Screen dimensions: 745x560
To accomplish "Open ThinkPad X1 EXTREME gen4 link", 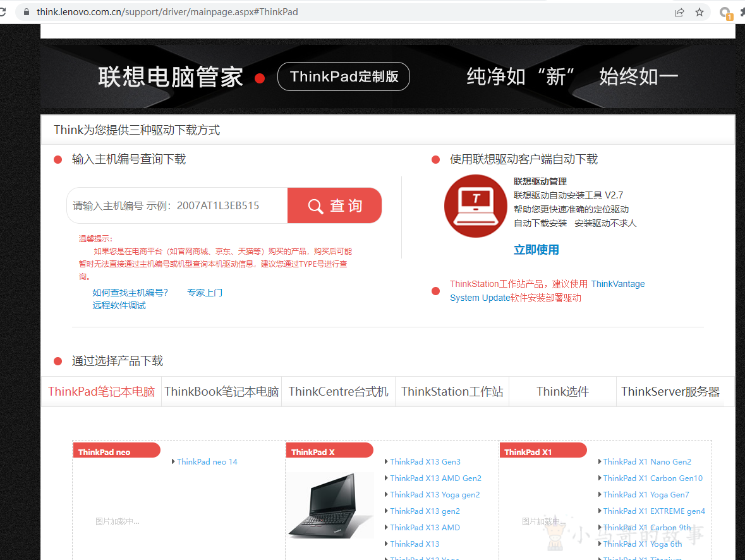I will [654, 511].
